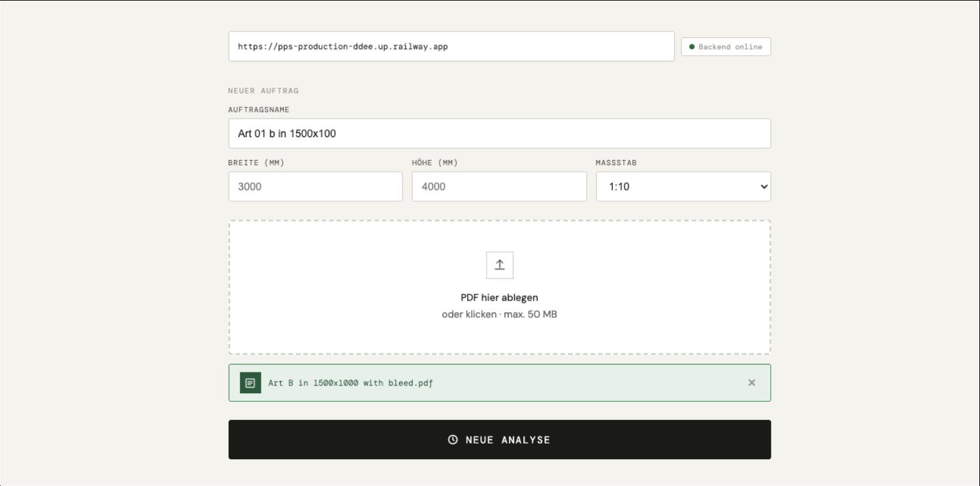
Task: Focus the backend URL input field
Action: 451,46
